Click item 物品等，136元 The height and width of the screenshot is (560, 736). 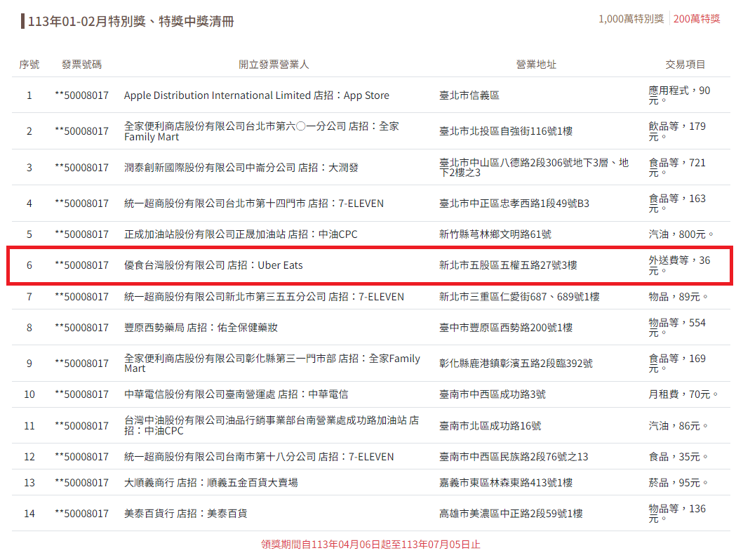[677, 514]
